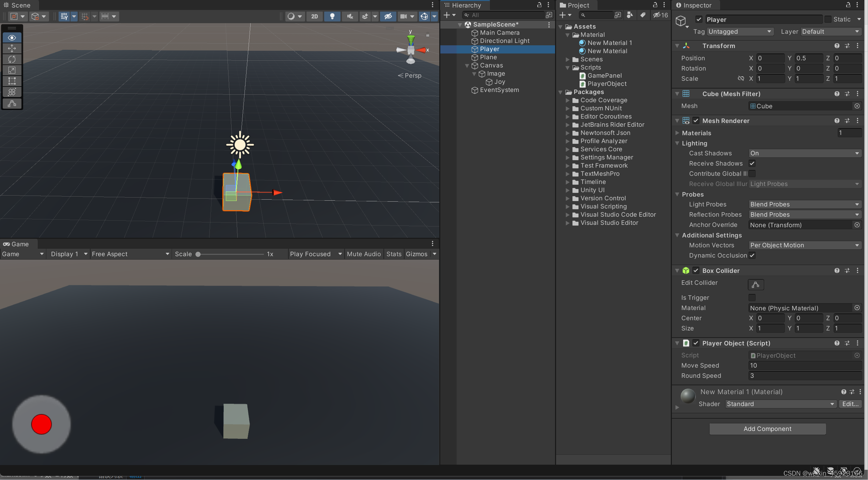Adjust the Game view Scale slider handle
This screenshot has height=480, width=868.
[198, 254]
